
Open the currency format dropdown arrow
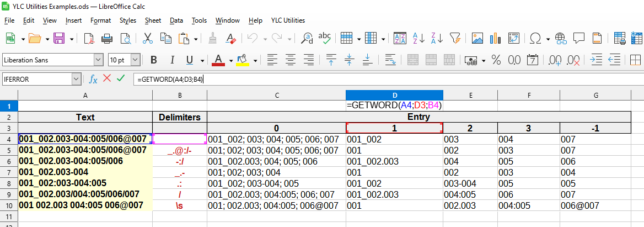click(484, 60)
